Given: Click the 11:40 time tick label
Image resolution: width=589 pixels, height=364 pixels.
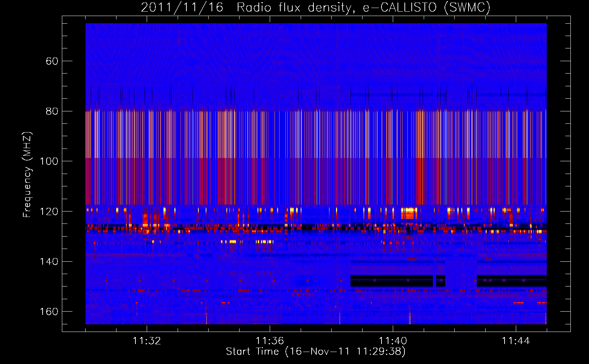Looking at the screenshot, I should [393, 341].
